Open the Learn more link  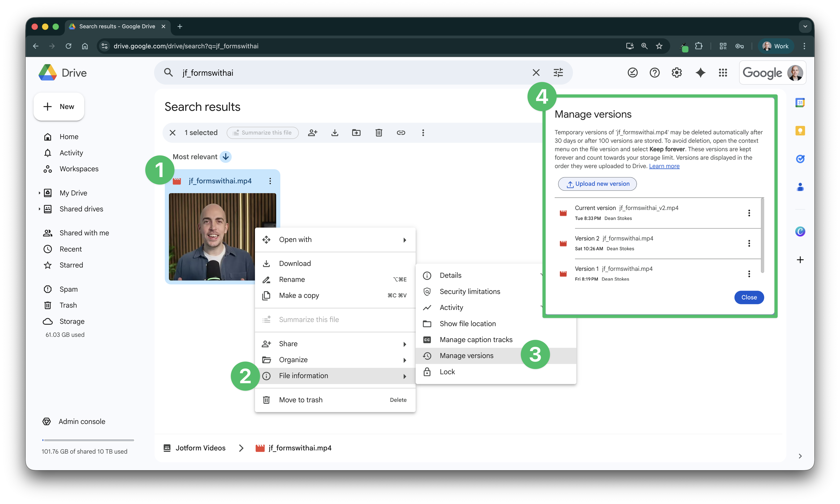664,166
